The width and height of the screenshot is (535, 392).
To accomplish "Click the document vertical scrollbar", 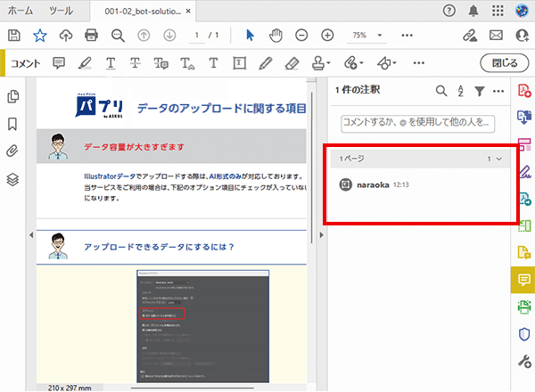I will [x=311, y=167].
